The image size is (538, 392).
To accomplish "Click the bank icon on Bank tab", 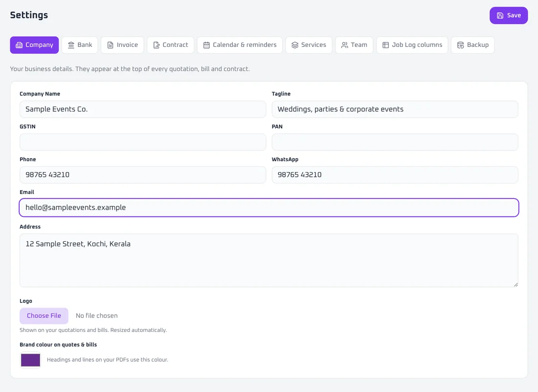I will point(71,45).
